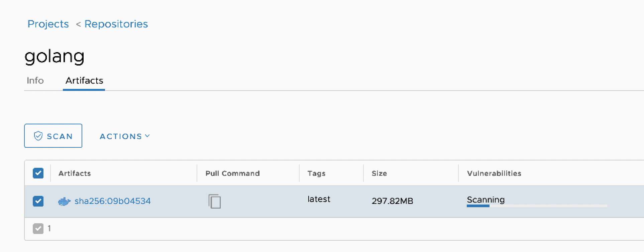Uncheck the sha256:09b04534 row checkbox
Viewport: 644px width, 252px height.
tap(38, 201)
